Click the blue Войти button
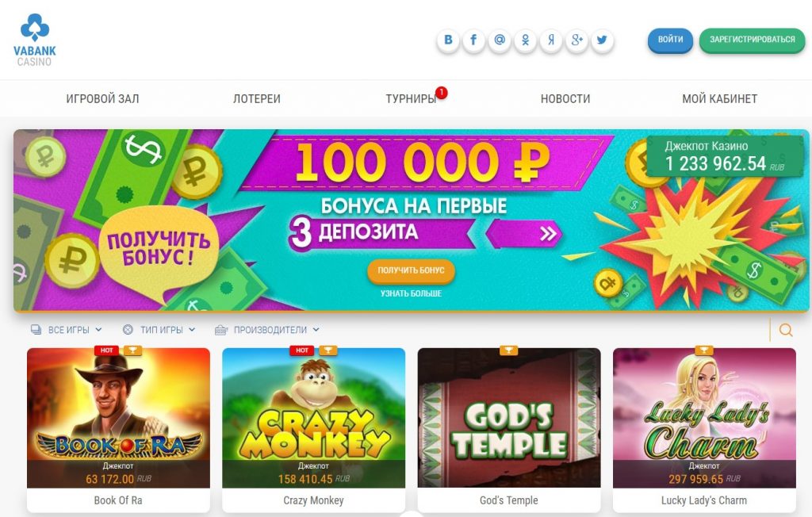Screen dimensions: 812x517 (x=670, y=40)
